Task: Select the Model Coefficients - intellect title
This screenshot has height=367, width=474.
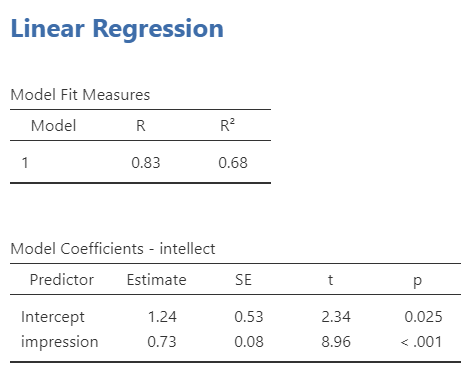Action: (113, 249)
